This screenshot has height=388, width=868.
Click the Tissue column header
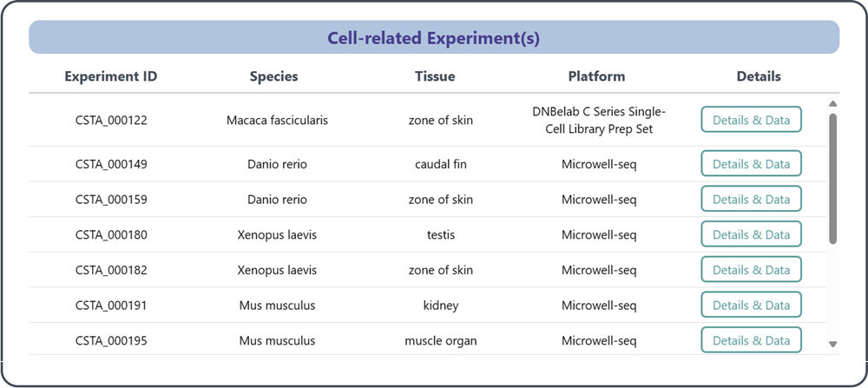click(x=435, y=76)
